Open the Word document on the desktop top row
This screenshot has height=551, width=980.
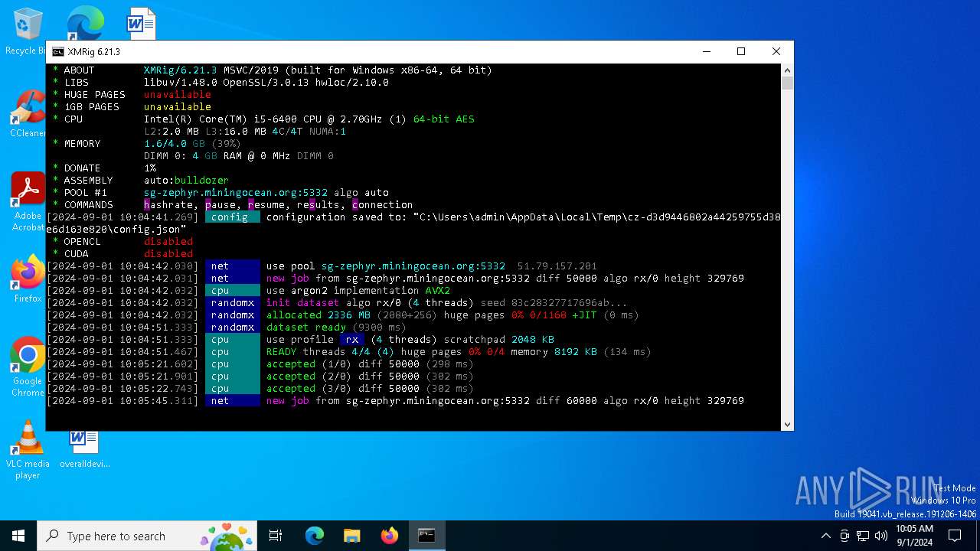(x=142, y=24)
